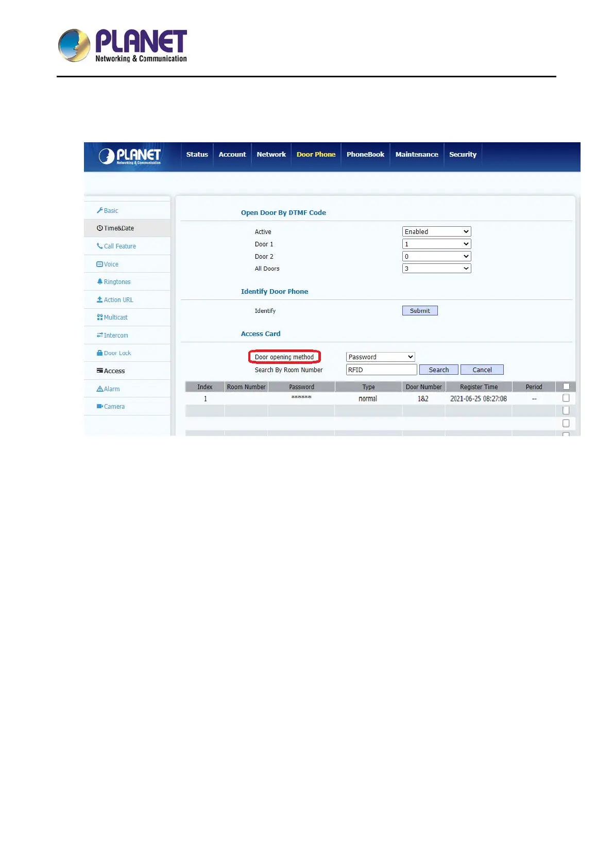Open the Status tab
Image resolution: width=613 pixels, height=868 pixels.
(197, 154)
